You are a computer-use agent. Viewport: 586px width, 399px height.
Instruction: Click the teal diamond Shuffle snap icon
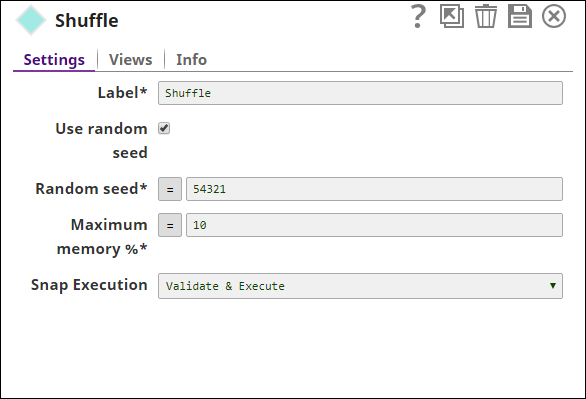click(31, 20)
